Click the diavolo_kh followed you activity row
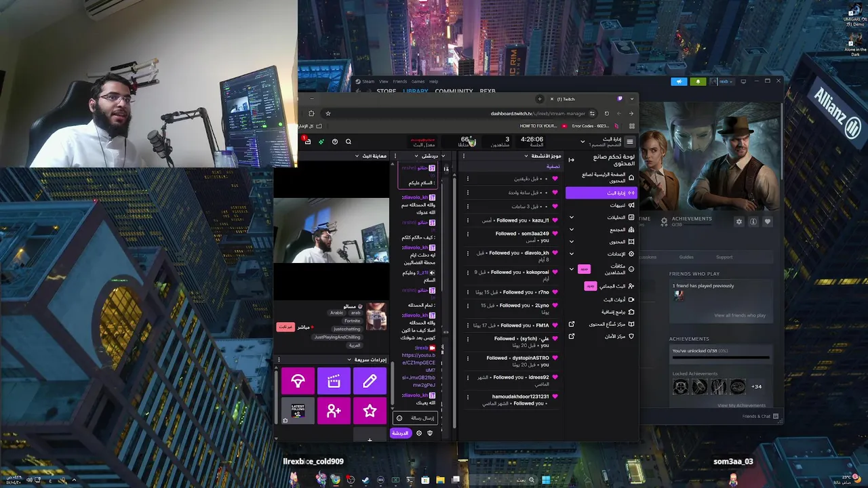 point(513,256)
